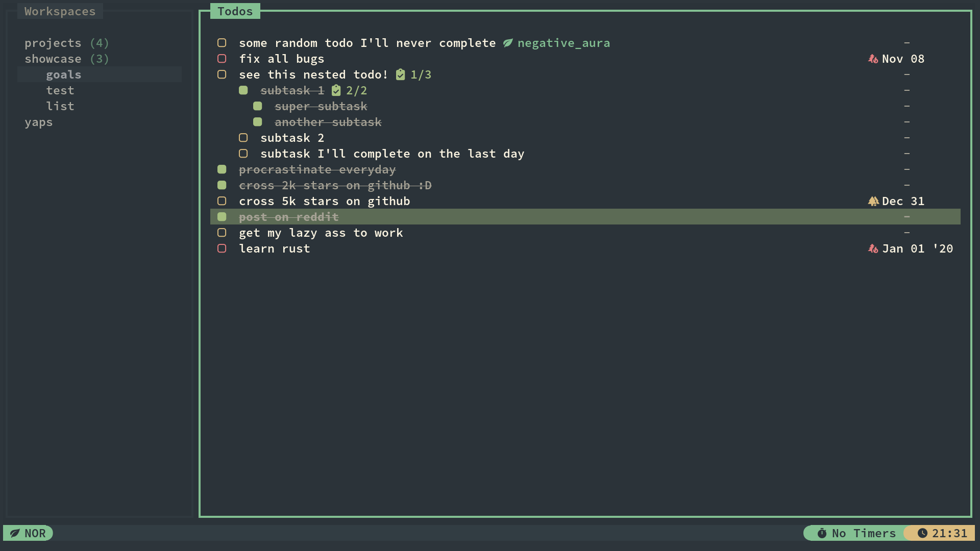This screenshot has width=980, height=551.
Task: Click the leaf icon in NOR mode indicator
Action: (x=15, y=533)
